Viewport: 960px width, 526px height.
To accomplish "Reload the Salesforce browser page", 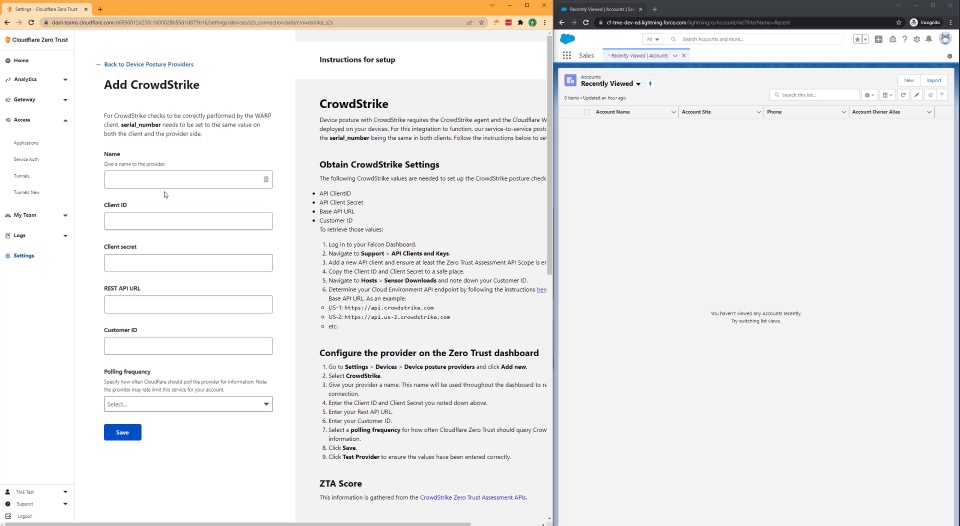I will click(x=585, y=23).
